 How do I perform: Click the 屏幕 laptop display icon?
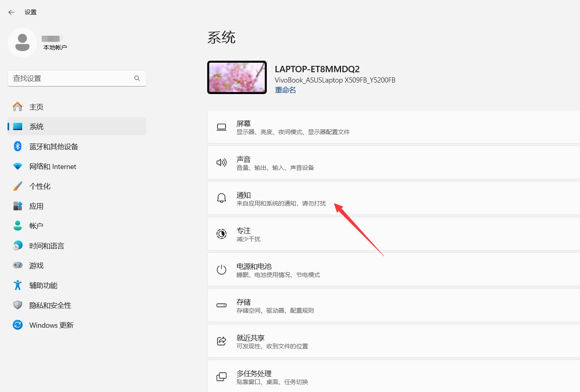pos(222,127)
